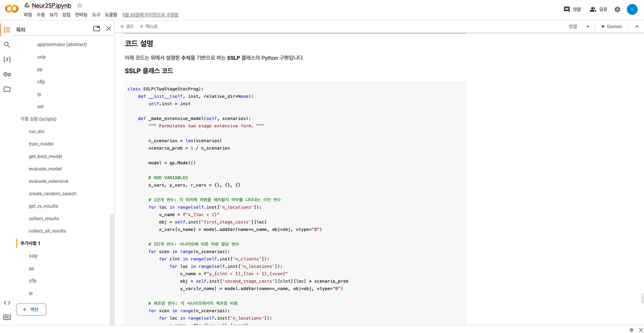
Task: Open the 도구 menu
Action: (96, 15)
